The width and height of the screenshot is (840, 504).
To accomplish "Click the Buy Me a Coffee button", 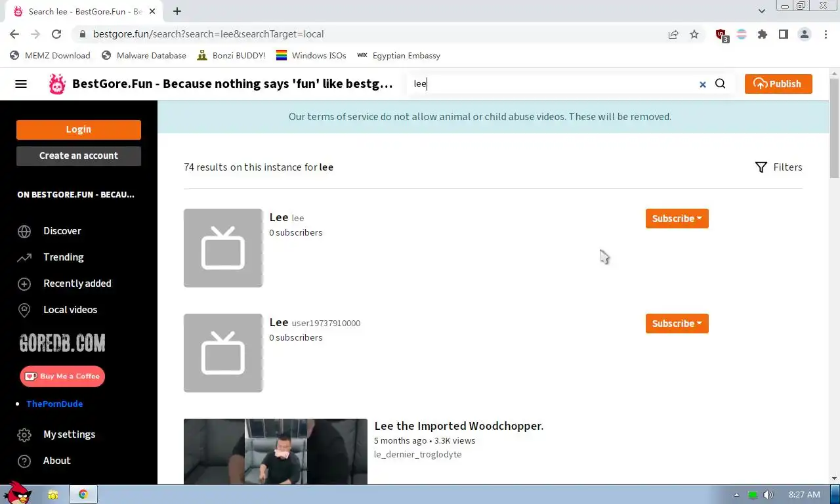I will point(62,376).
